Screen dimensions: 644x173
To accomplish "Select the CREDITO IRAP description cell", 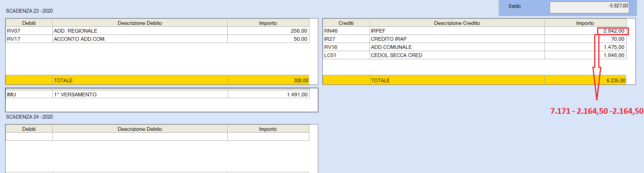I will pyautogui.click(x=457, y=39).
